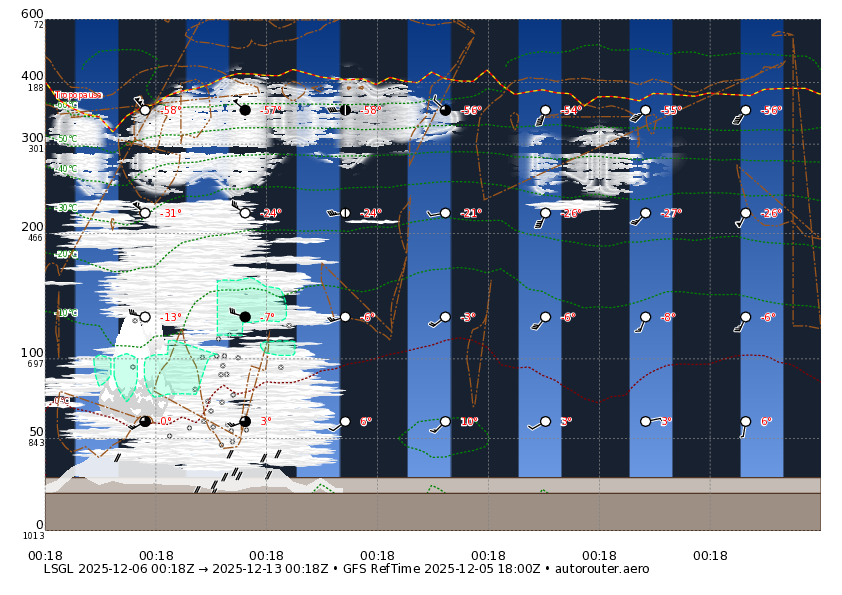Open the autorouter.aero link in the footer

[x=603, y=569]
